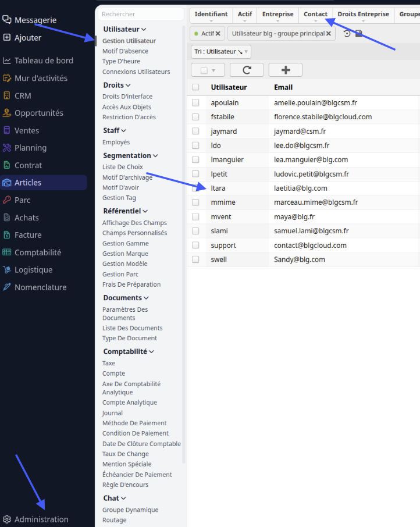The image size is (420, 527).
Task: Open the Logistique trolley icon
Action: [x=7, y=269]
